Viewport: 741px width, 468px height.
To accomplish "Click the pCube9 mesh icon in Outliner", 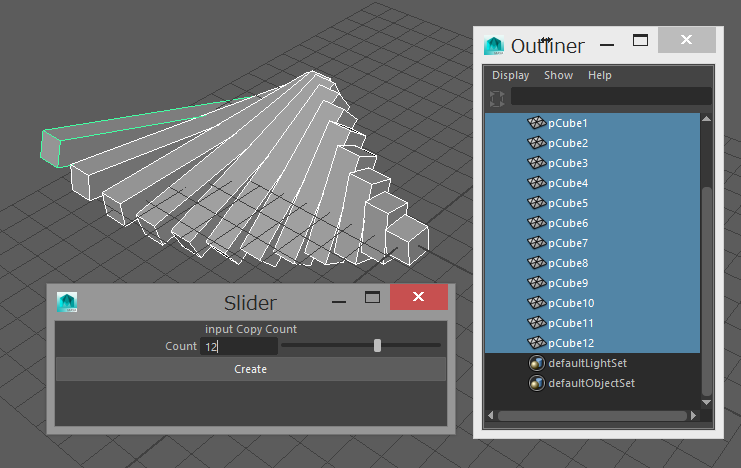I will click(536, 283).
